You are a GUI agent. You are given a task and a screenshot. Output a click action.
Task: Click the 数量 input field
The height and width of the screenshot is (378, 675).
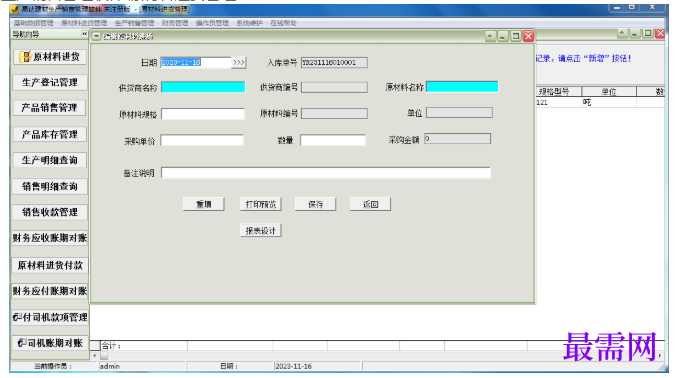(x=333, y=140)
